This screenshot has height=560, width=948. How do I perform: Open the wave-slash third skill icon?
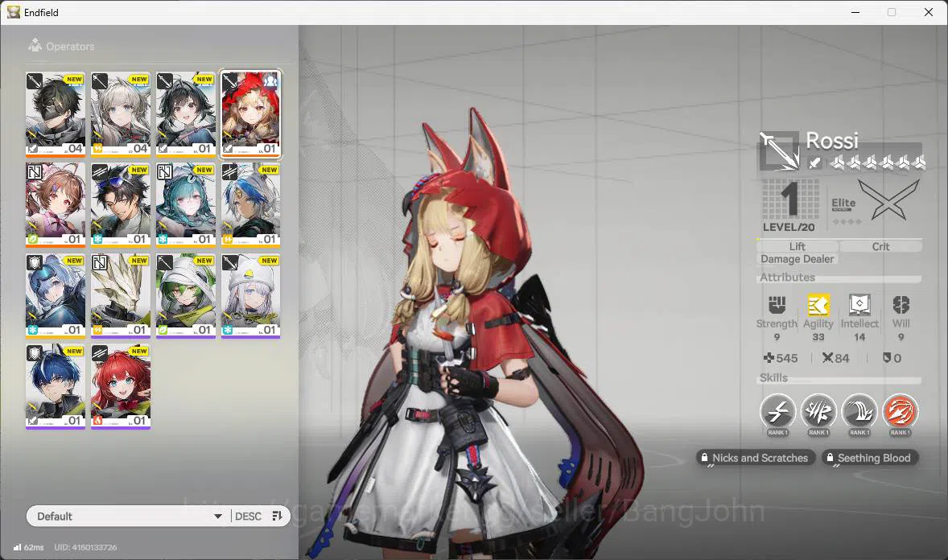[859, 412]
